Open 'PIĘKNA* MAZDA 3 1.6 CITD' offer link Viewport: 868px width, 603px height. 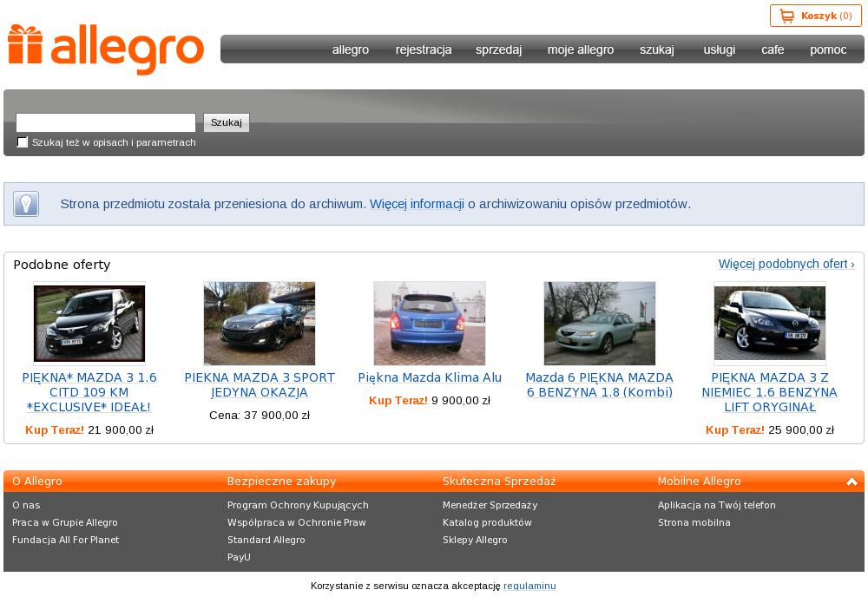pyautogui.click(x=89, y=392)
